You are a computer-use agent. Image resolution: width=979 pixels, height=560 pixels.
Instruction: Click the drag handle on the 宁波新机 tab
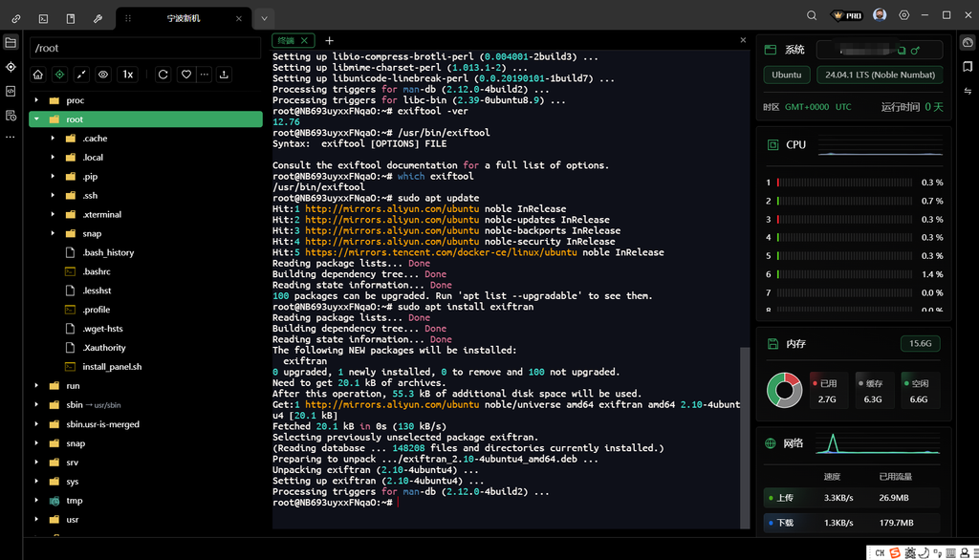coord(128,19)
